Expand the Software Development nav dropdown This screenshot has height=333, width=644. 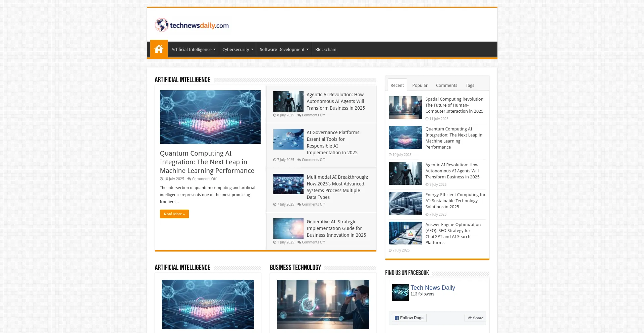click(284, 49)
